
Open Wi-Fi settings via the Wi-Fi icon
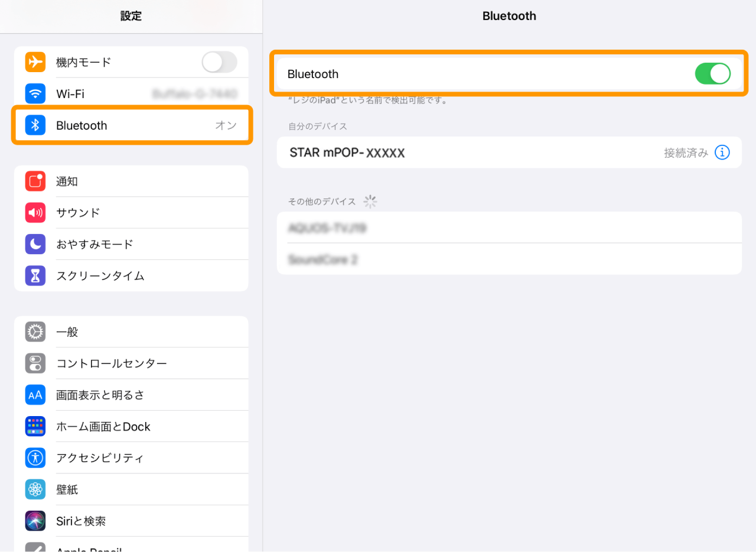point(35,93)
